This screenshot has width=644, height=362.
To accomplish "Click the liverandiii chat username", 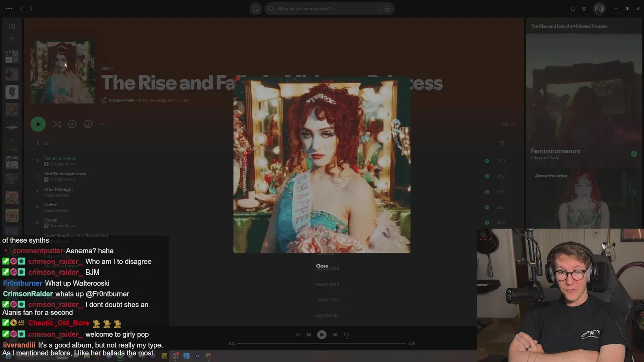I will (19, 345).
